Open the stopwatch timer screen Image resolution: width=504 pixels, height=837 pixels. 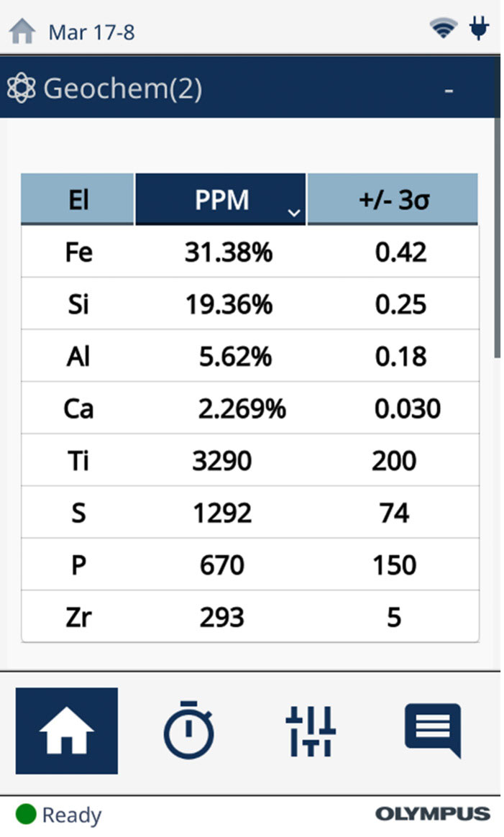(188, 731)
